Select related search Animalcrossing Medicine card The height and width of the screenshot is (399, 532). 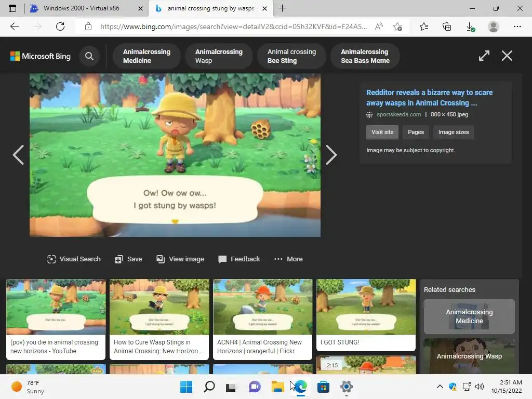tap(469, 316)
